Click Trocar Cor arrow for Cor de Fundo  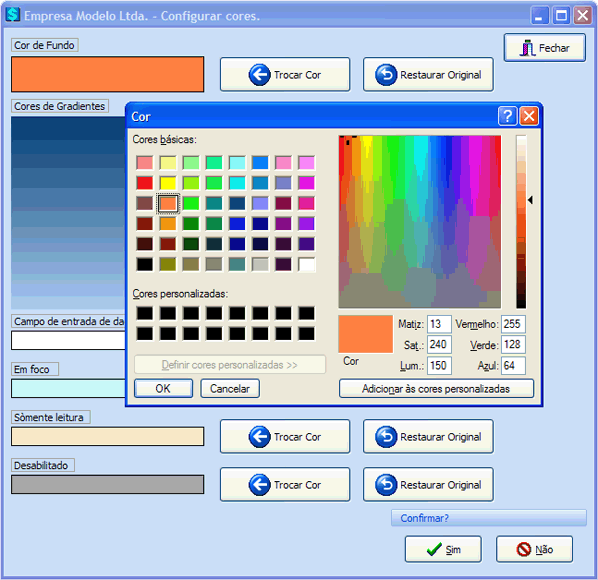[x=285, y=75]
